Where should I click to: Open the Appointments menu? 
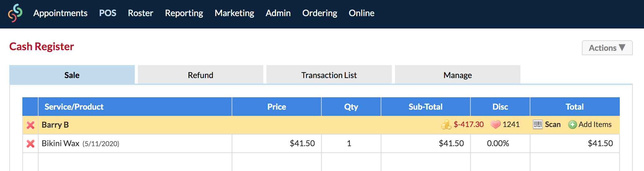[60, 13]
